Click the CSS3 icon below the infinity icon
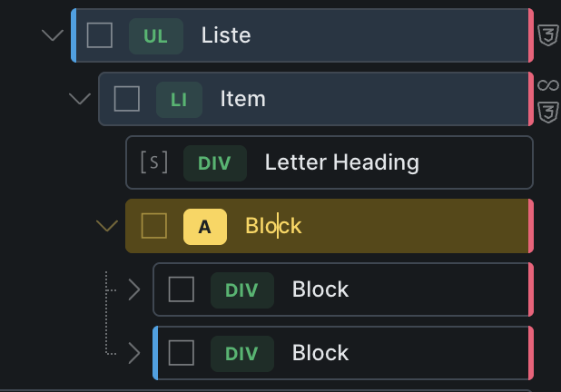This screenshot has height=392, width=561. pos(547,113)
